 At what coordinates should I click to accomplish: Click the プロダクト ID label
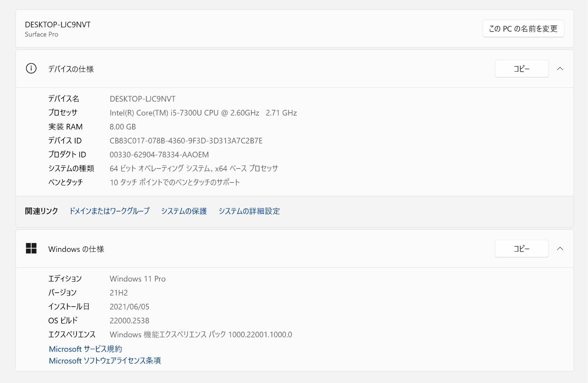tap(67, 155)
